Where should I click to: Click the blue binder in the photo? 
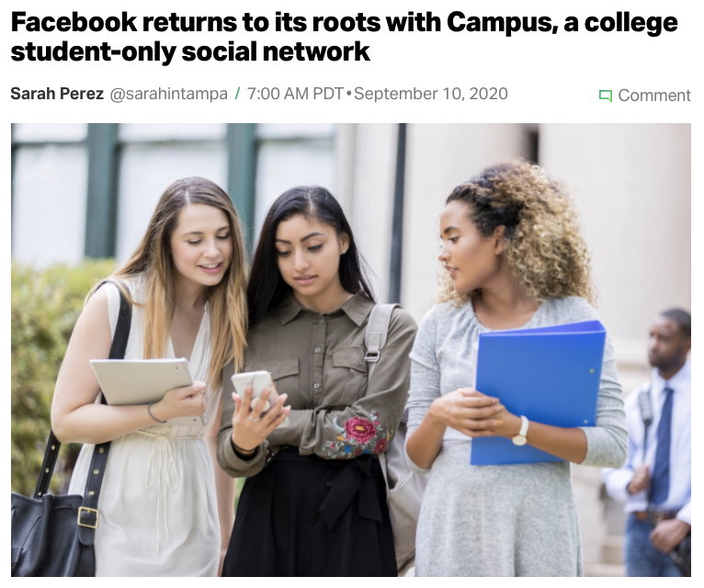click(x=539, y=392)
